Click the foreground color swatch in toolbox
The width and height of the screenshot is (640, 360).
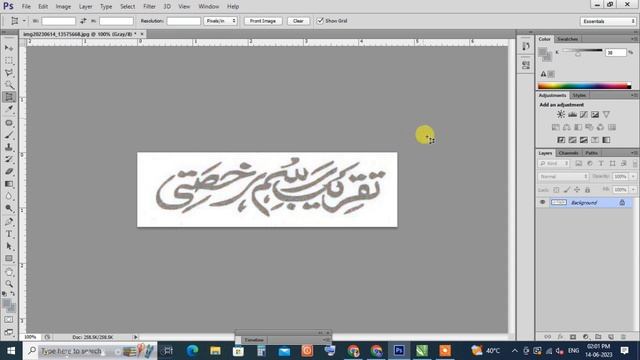pyautogui.click(x=6, y=304)
